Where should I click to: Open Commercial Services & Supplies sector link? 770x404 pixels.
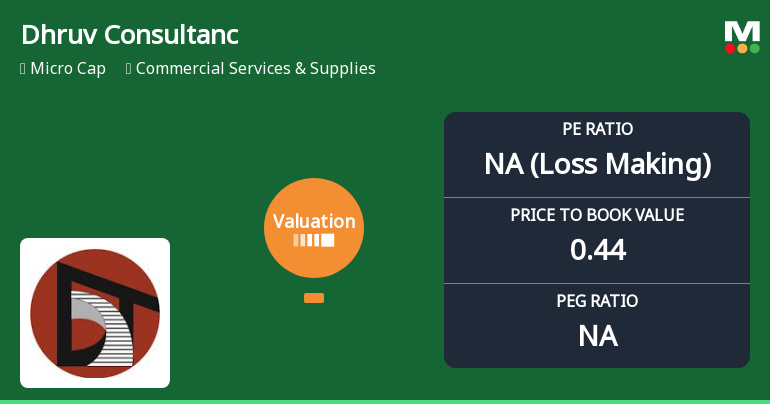point(256,69)
